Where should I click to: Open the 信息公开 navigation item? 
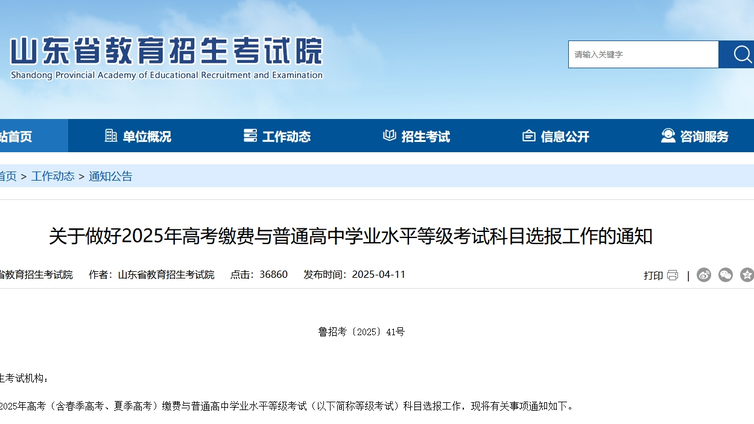click(x=556, y=136)
